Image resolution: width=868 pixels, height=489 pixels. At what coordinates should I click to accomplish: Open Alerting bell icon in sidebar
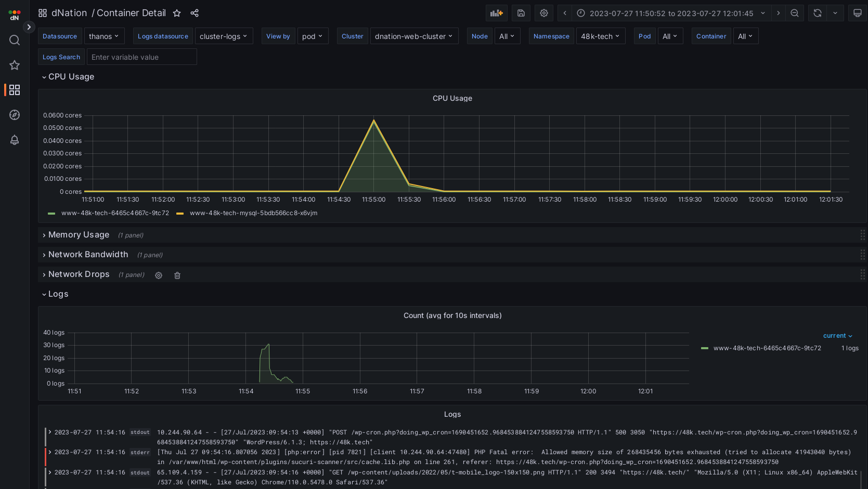15,140
